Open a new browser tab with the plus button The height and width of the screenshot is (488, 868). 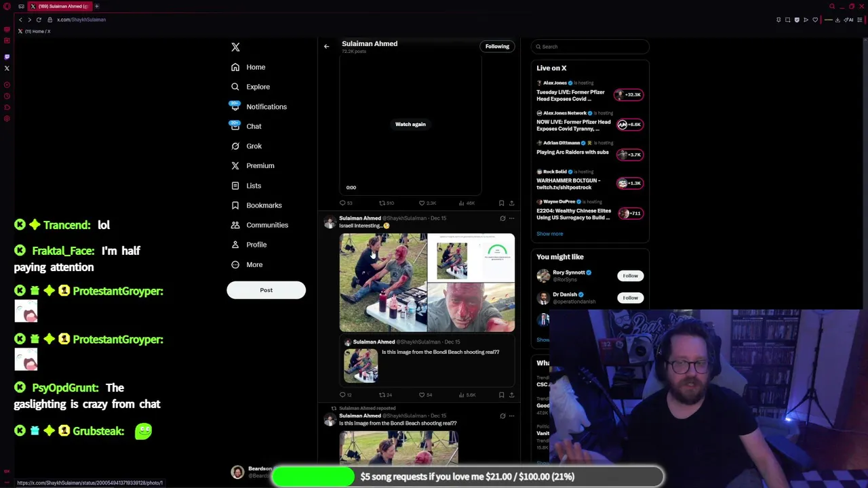[96, 6]
